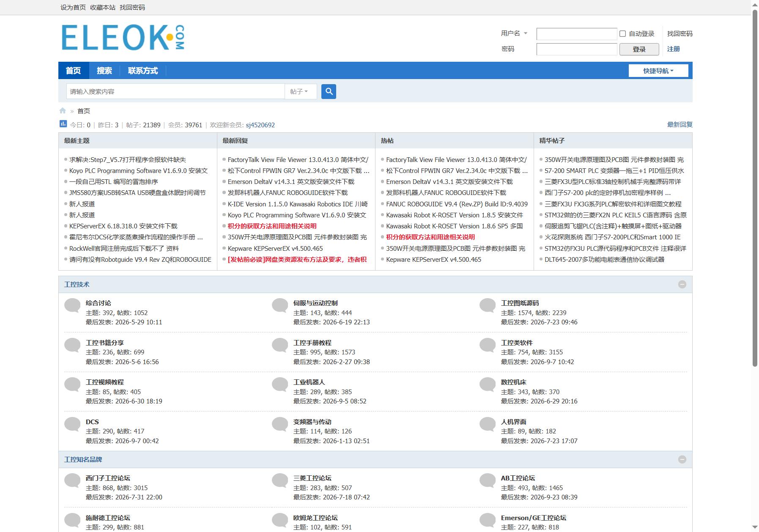Open the DCS forum title
The image size is (759, 532).
(92, 422)
